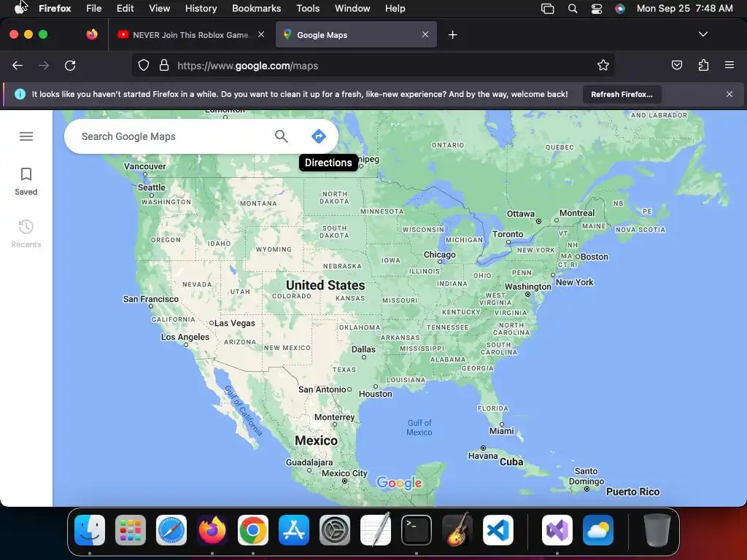Reload the current page

pyautogui.click(x=70, y=66)
